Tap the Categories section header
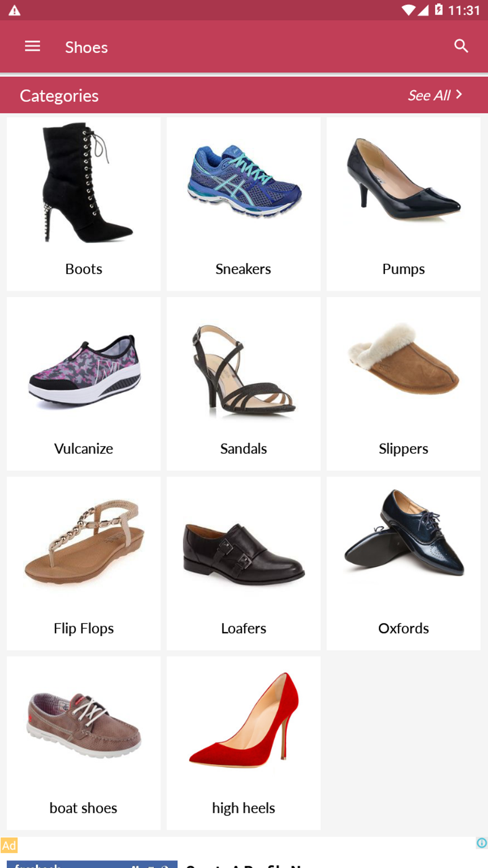 pos(59,96)
